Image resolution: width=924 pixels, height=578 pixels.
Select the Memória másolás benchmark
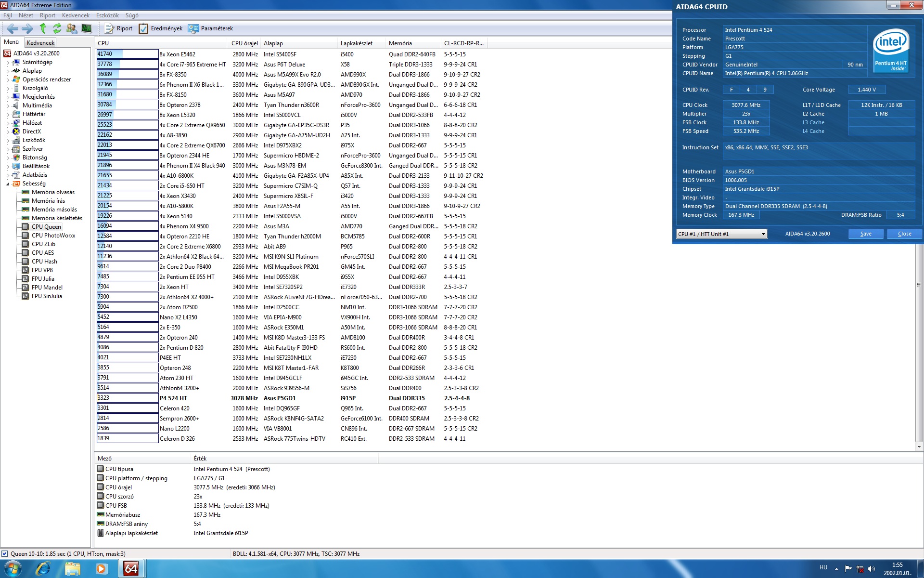(x=54, y=210)
